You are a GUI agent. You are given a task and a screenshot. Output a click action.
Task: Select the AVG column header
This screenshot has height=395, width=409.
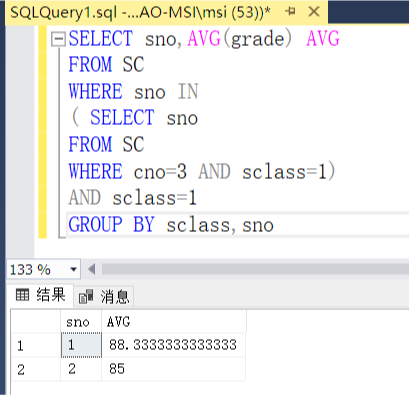(x=174, y=322)
